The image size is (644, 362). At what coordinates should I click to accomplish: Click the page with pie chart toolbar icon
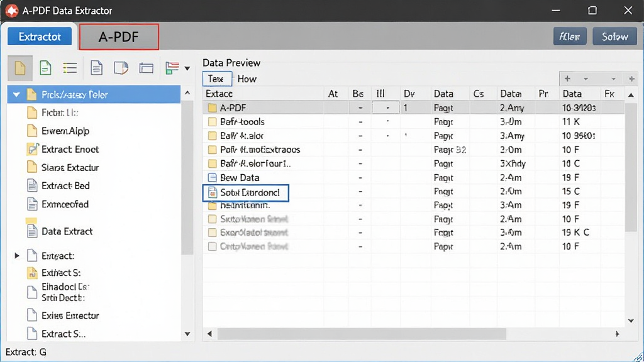121,68
